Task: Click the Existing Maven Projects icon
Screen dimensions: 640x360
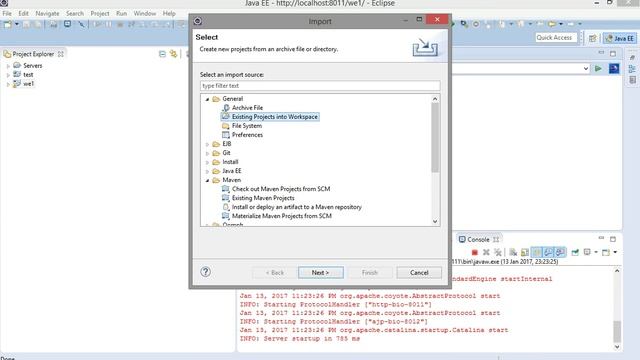Action: [x=226, y=198]
